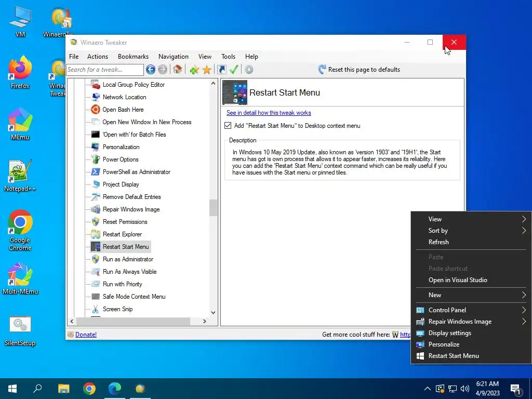Viewport: 532px width, 399px height.
Task: Focus the Search for a tweak field
Action: coord(105,70)
